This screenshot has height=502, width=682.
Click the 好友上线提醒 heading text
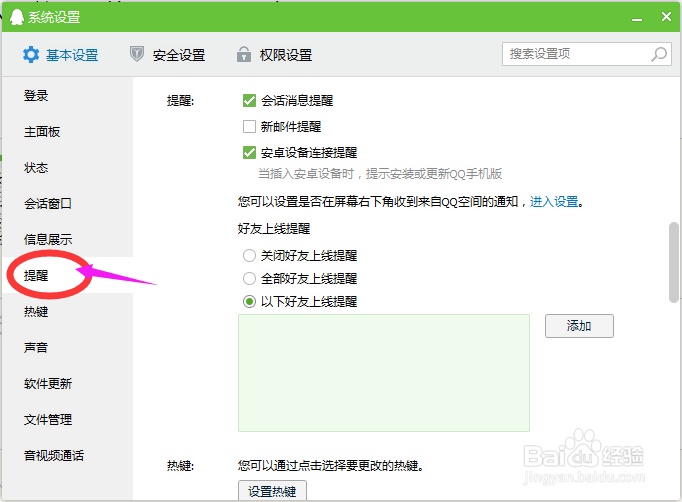click(x=274, y=228)
